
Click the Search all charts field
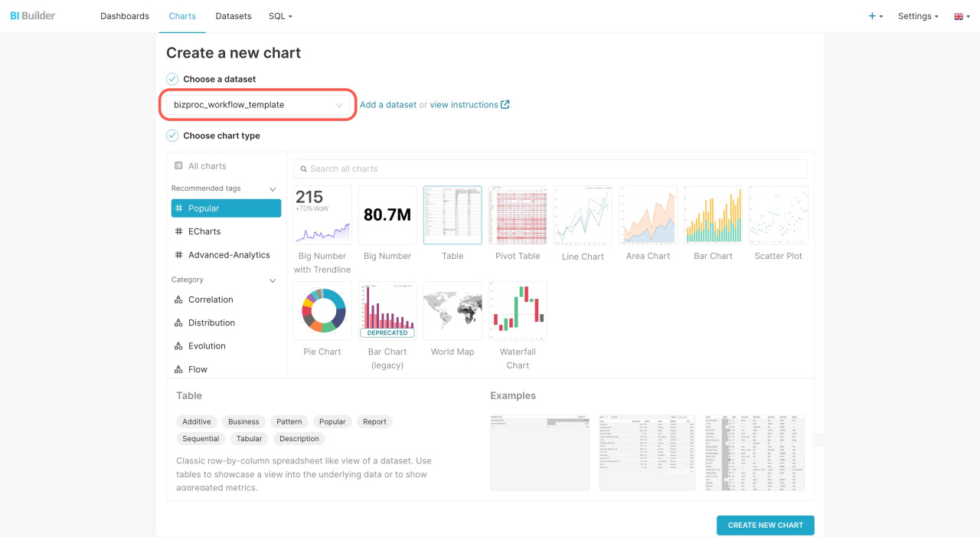click(550, 169)
